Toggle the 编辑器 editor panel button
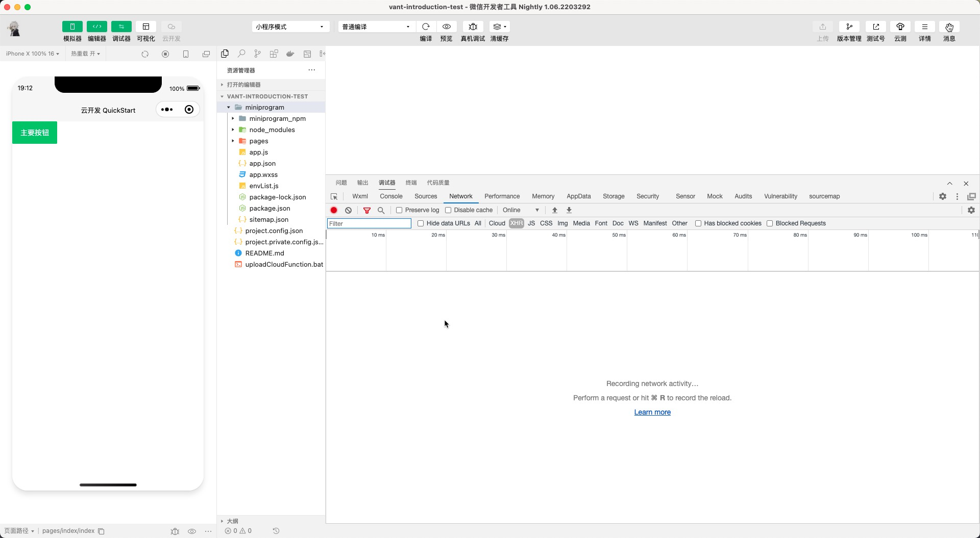 [96, 27]
